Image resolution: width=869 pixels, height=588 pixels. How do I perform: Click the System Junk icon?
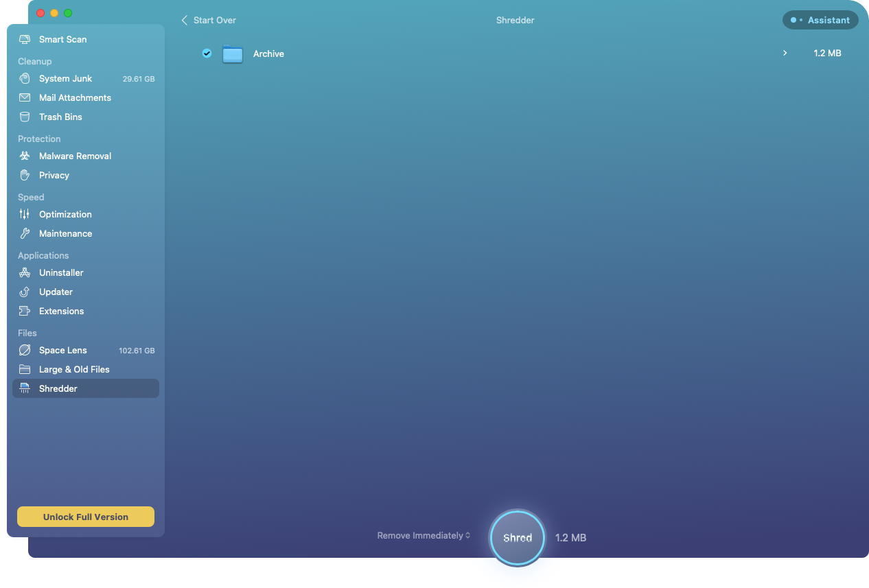(25, 78)
